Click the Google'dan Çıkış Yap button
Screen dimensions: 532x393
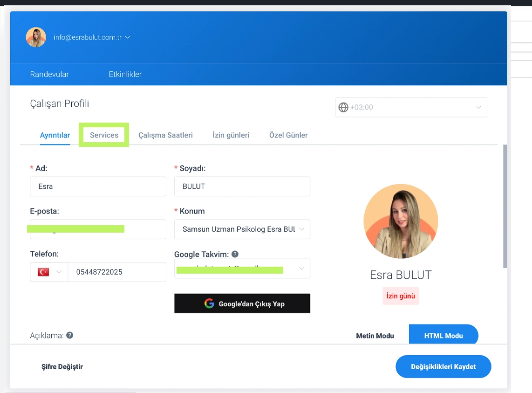pos(242,303)
